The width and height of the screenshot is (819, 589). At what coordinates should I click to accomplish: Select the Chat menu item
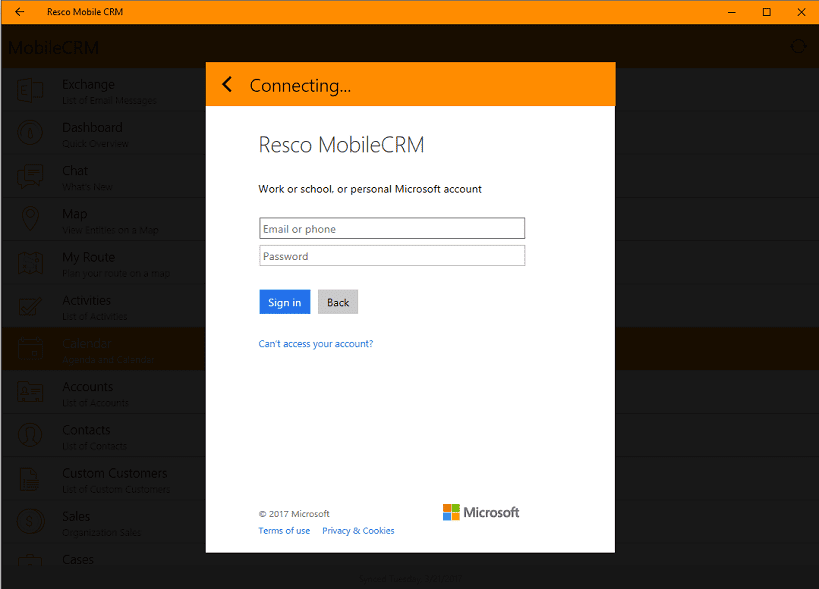pyautogui.click(x=104, y=176)
